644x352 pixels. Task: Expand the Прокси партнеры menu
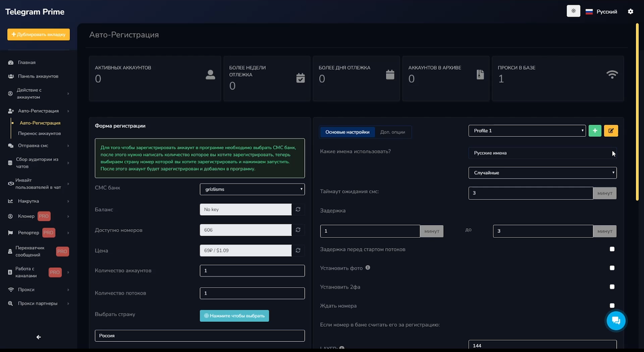[39, 304]
